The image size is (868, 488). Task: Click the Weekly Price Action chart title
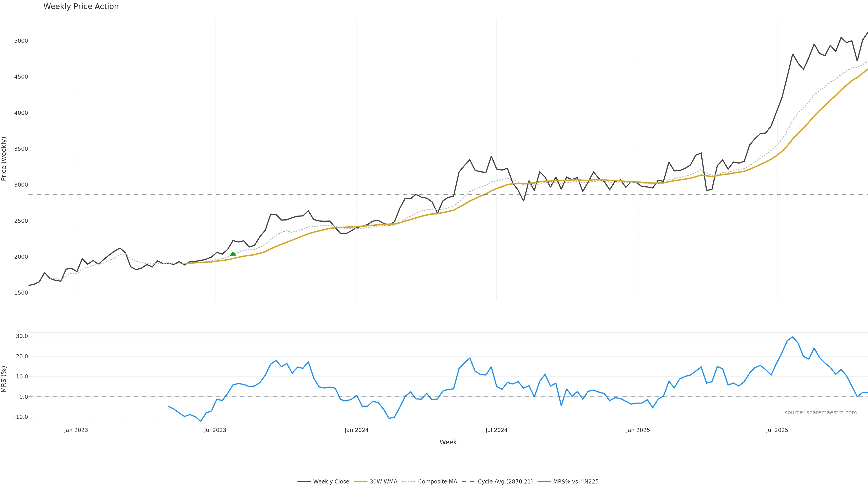(x=81, y=6)
